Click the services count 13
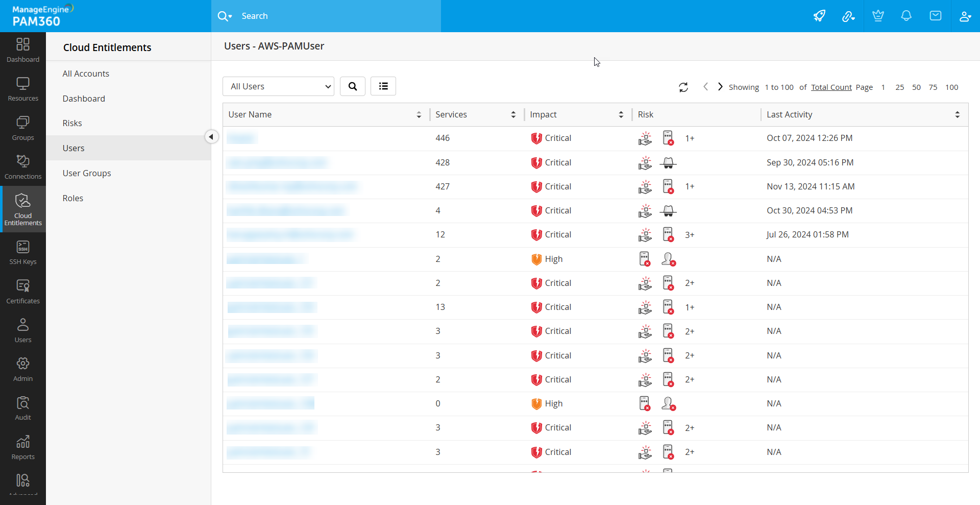This screenshot has width=980, height=505. [440, 307]
